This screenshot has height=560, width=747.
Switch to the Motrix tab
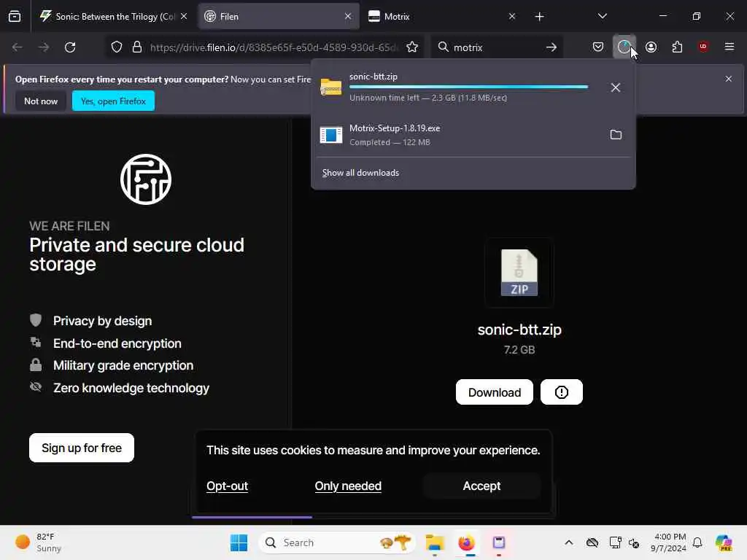tap(443, 17)
